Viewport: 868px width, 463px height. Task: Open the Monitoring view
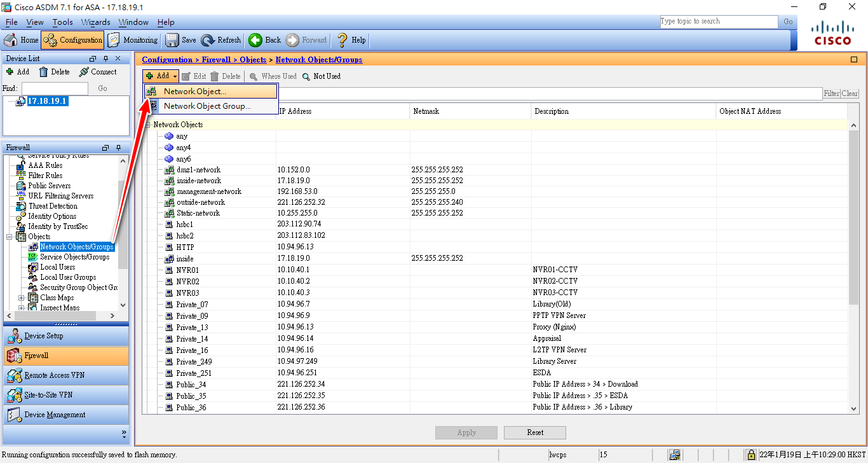click(133, 40)
